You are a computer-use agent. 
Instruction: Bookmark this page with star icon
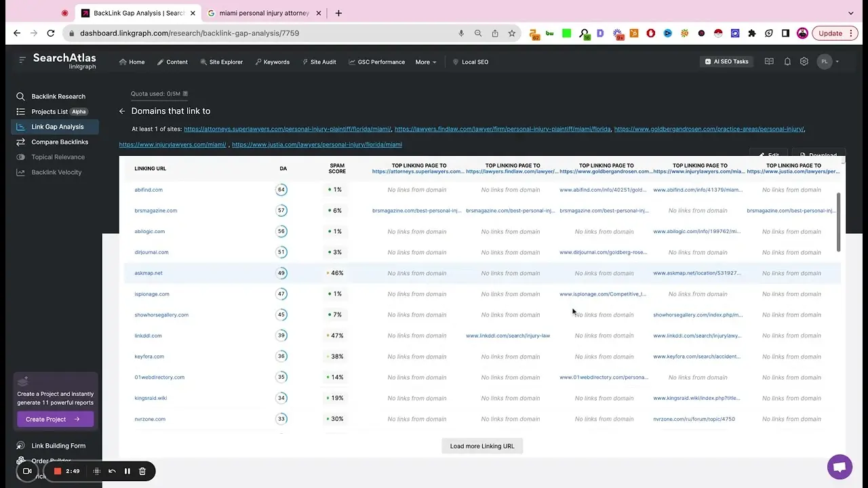pyautogui.click(x=512, y=33)
